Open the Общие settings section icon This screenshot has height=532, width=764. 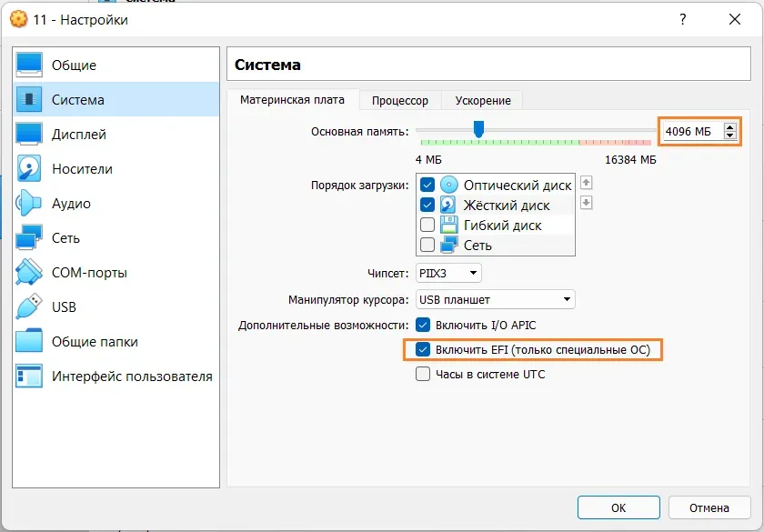coord(29,65)
